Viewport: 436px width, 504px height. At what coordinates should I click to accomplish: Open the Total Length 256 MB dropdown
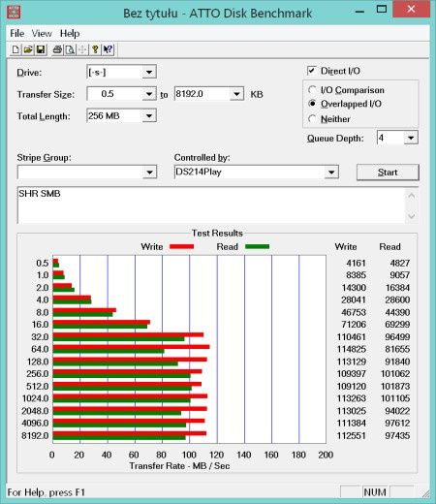tap(149, 115)
